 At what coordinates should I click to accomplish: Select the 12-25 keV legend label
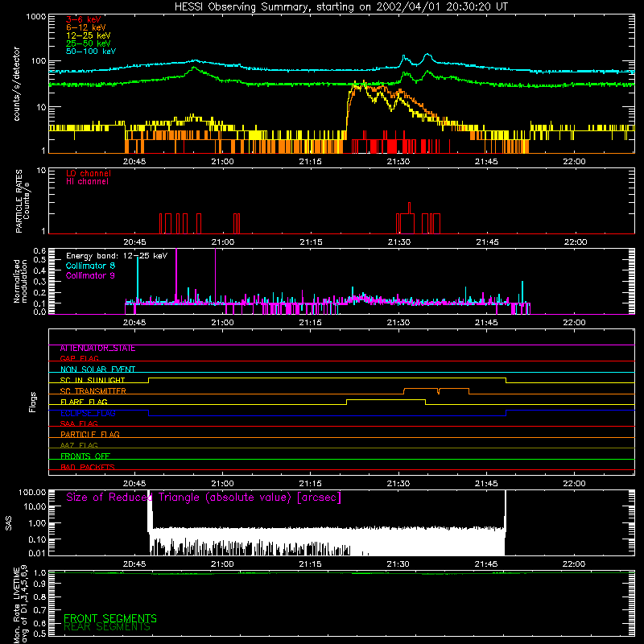click(89, 35)
